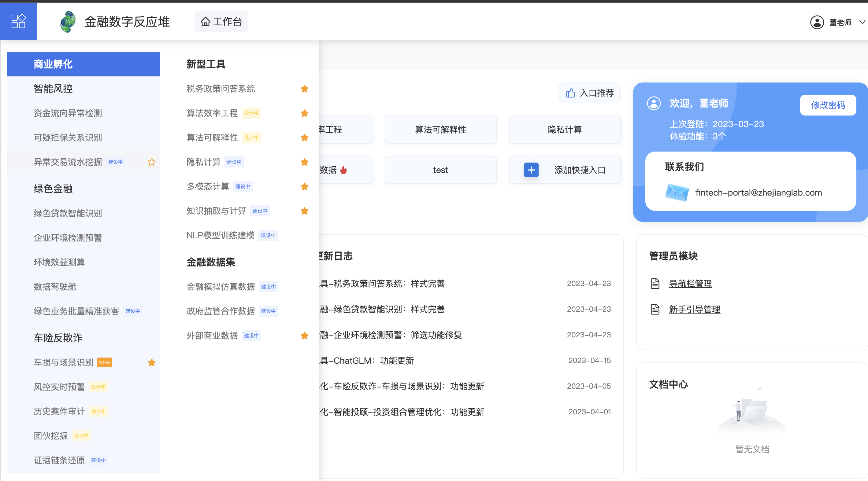Open 环境效益测算
This screenshot has height=481, width=868.
(x=59, y=262)
